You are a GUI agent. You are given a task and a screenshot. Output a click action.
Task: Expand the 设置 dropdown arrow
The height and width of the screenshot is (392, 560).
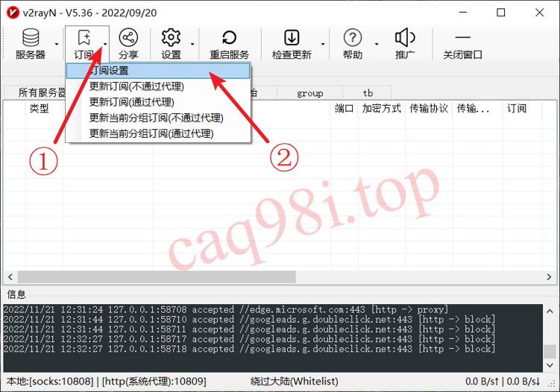point(192,44)
